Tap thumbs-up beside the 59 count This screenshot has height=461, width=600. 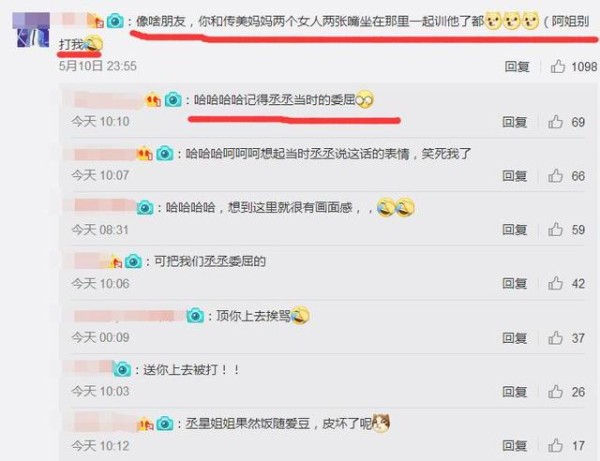tap(555, 230)
